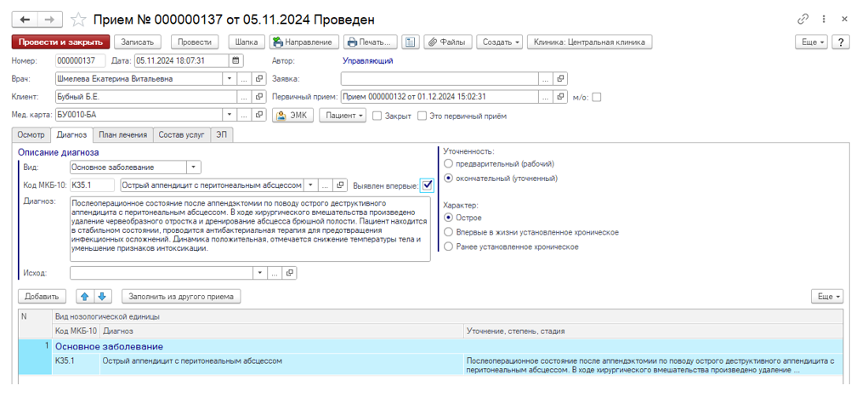The height and width of the screenshot is (397, 868).
Task: Tick the Это первичный приём checkbox
Action: click(x=423, y=116)
